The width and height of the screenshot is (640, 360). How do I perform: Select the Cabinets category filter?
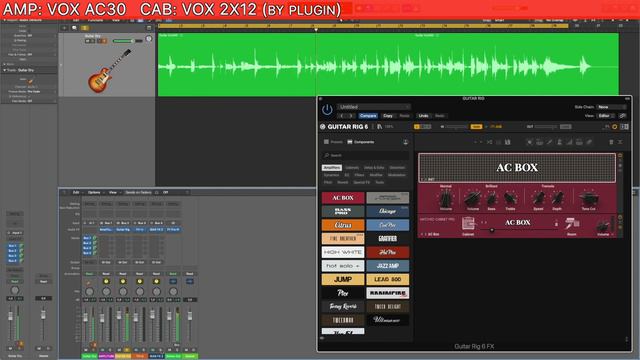click(x=352, y=168)
